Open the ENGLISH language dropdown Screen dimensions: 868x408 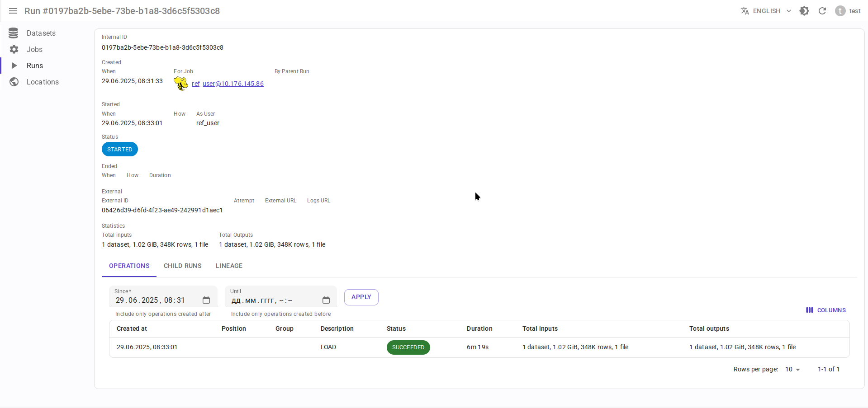coord(766,11)
